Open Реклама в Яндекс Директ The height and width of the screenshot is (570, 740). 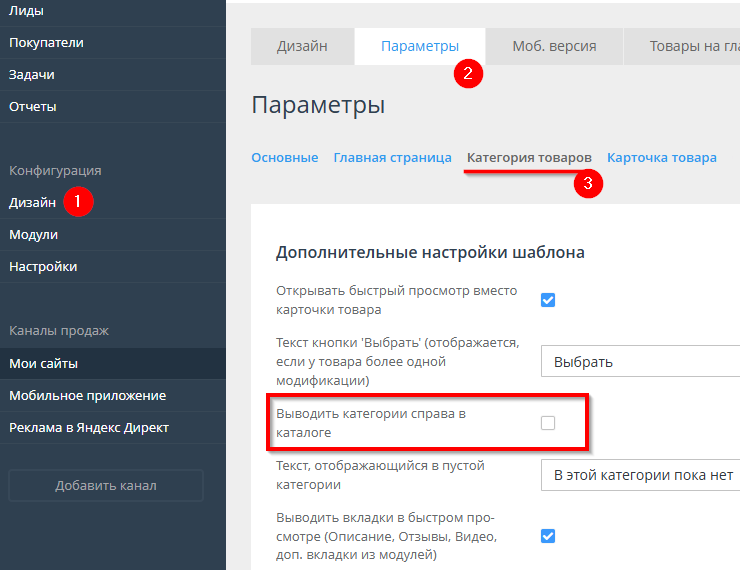[89, 428]
